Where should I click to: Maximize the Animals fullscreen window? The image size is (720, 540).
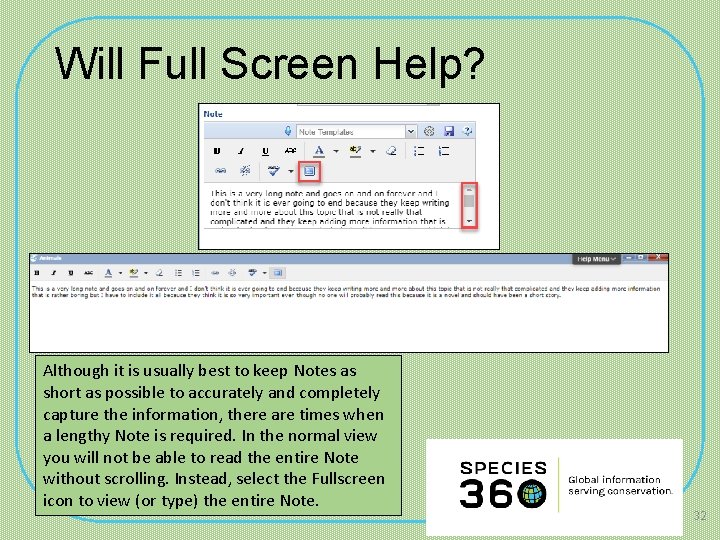(x=641, y=258)
